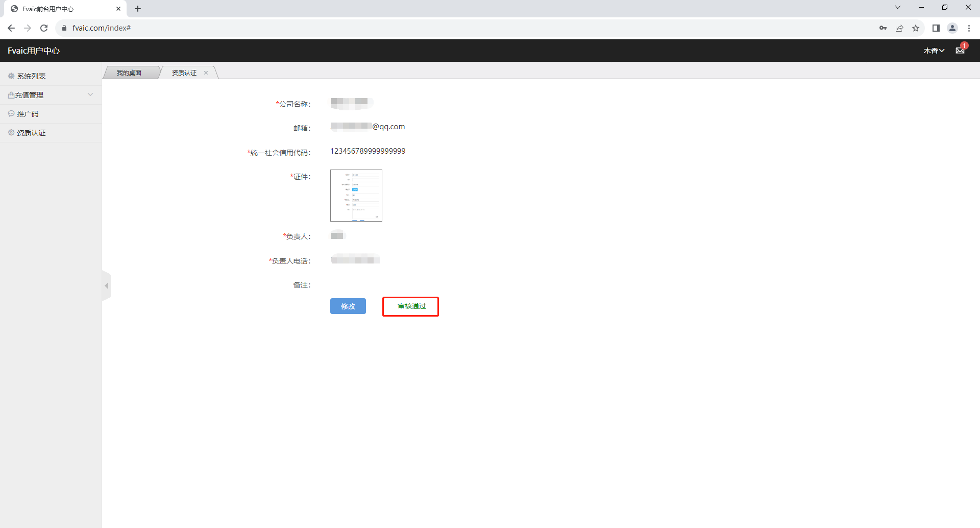
Task: Open the saved passwords key icon
Action: click(x=883, y=28)
